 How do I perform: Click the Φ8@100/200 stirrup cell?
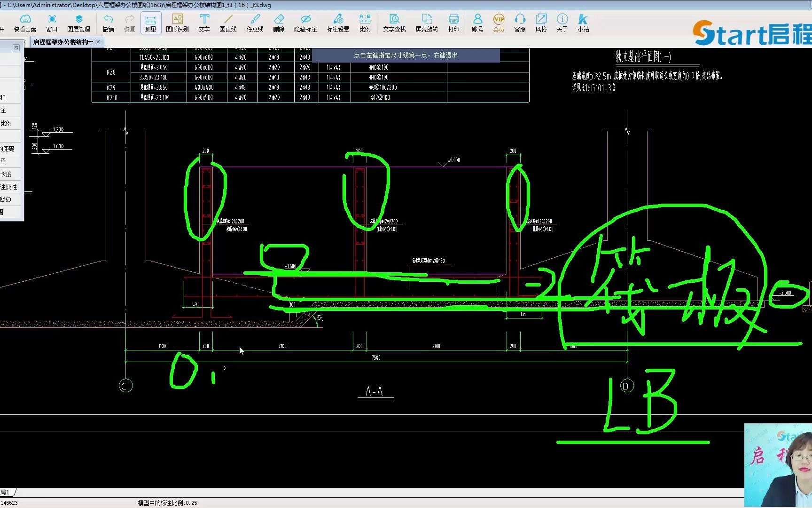(383, 87)
